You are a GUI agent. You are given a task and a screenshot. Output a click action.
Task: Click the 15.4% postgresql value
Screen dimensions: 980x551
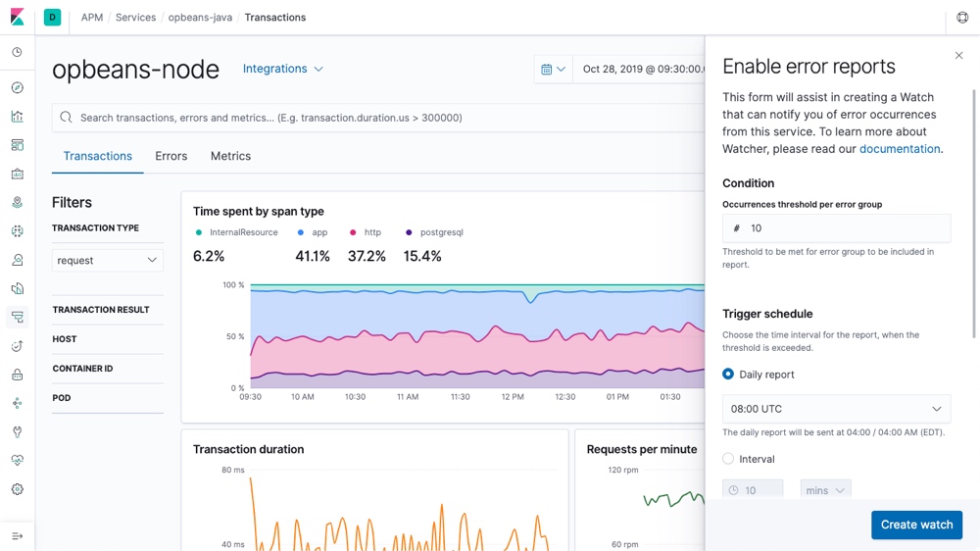[x=422, y=257]
